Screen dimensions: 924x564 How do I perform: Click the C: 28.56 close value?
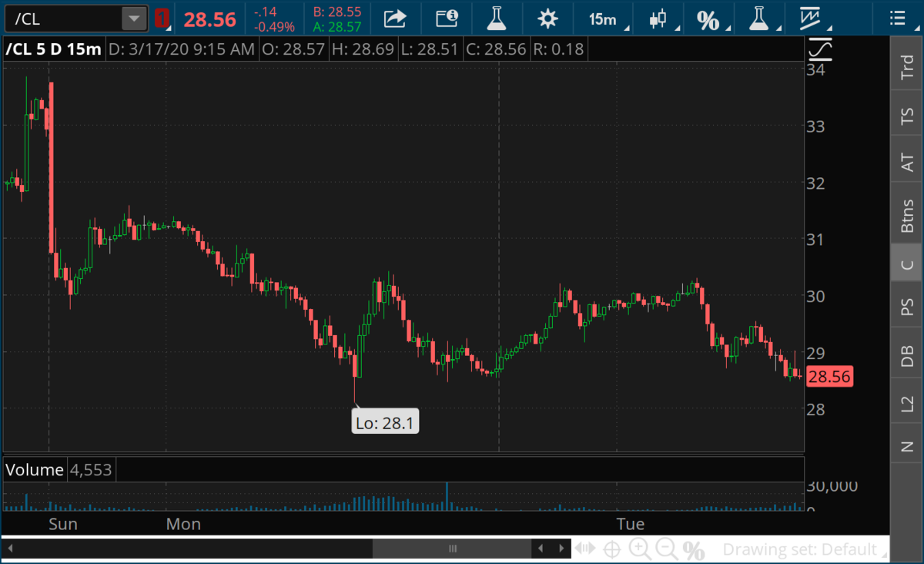[496, 50]
